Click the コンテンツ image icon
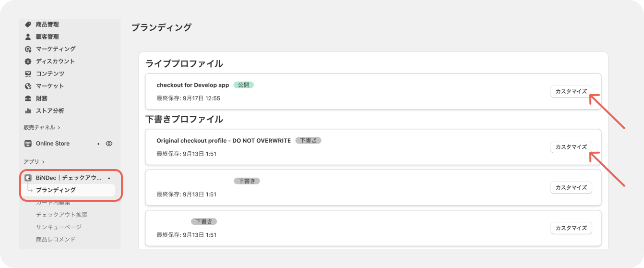The height and width of the screenshot is (268, 644). 28,73
